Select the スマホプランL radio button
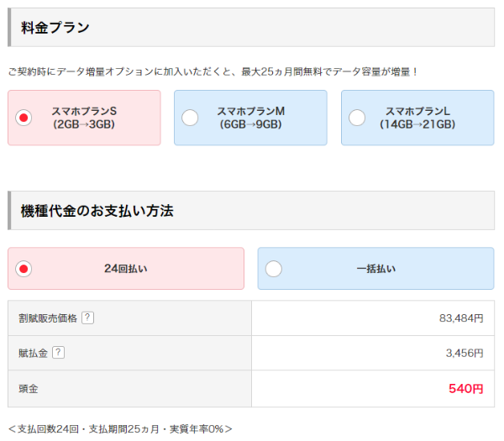 tap(357, 118)
